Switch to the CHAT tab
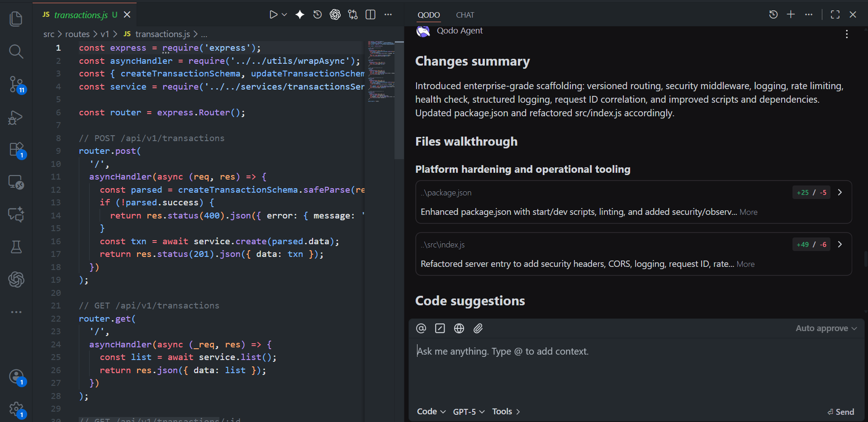The image size is (868, 422). 465,15
